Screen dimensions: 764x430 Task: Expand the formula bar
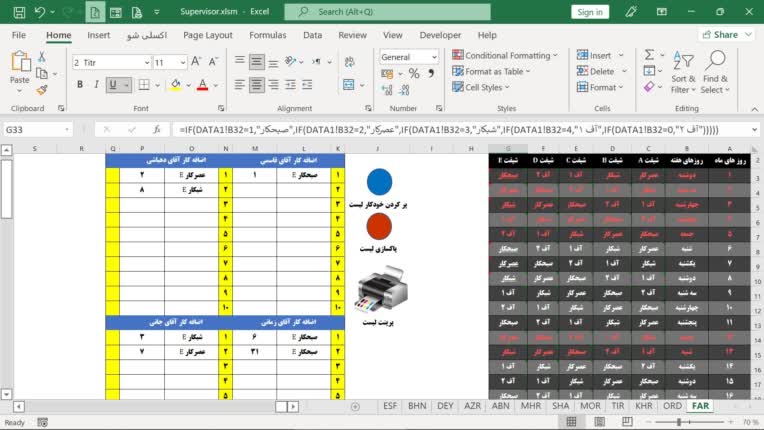pos(754,130)
